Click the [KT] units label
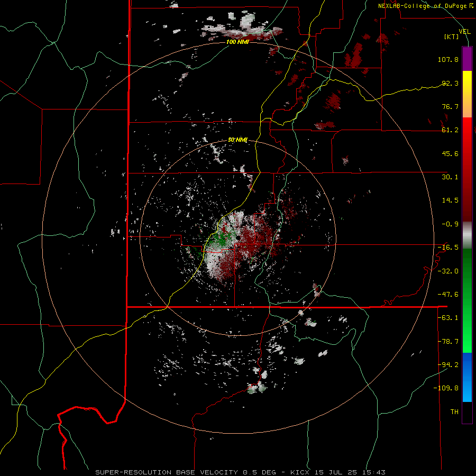The image size is (476, 476). 452,36
